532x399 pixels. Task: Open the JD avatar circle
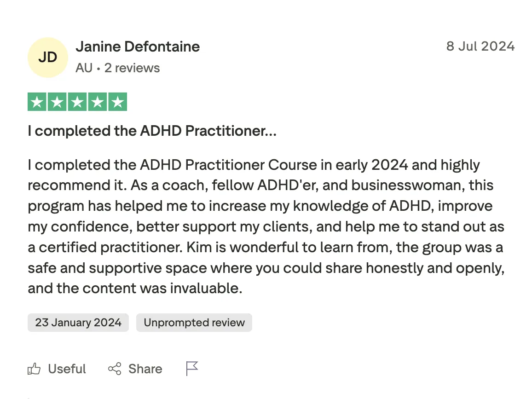(x=48, y=57)
